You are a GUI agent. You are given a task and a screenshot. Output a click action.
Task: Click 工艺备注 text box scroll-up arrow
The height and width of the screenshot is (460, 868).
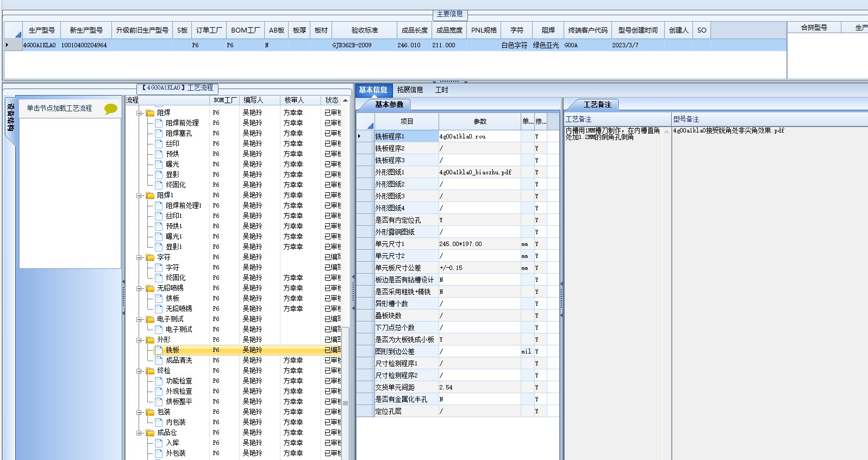667,132
